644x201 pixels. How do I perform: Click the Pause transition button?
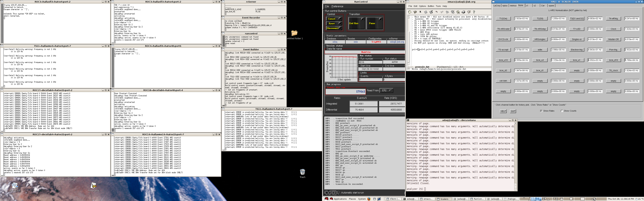tap(374, 23)
